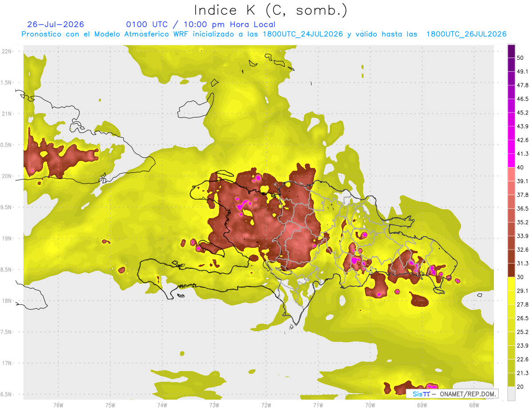Click the "0.5N" latitude label
The image size is (532, 411).
[x=6, y=145]
